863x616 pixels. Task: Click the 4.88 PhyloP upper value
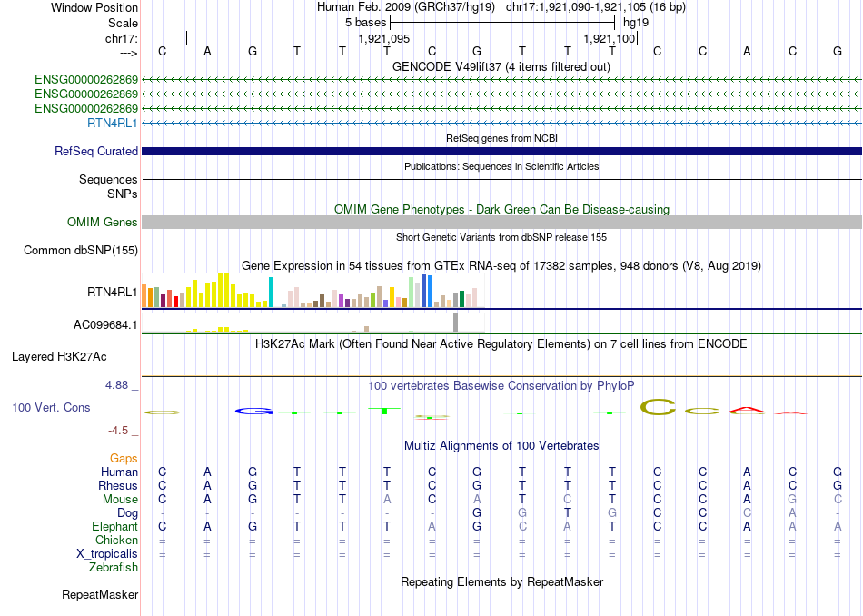[116, 385]
